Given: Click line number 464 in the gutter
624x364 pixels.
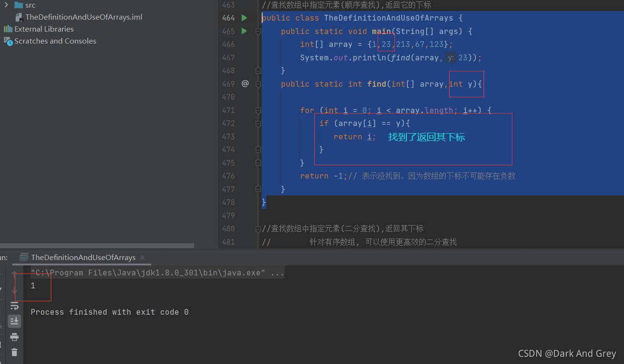Looking at the screenshot, I should point(228,18).
